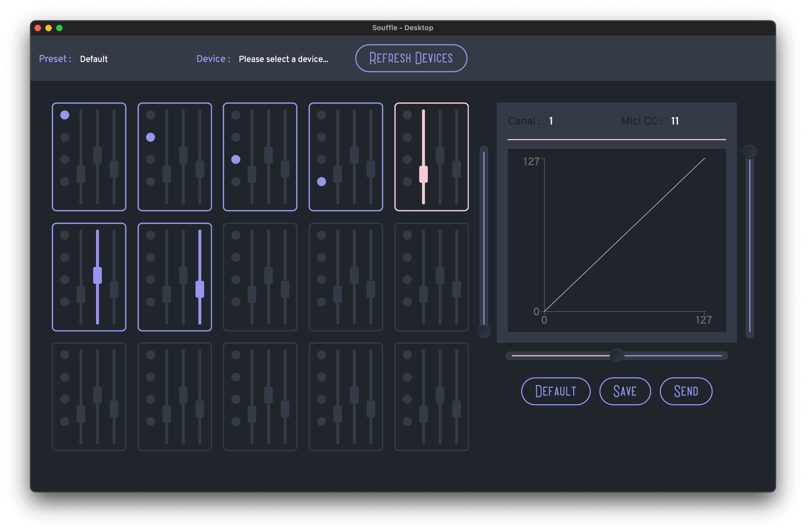Click the vertical slider knob left of the Canal panel
This screenshot has height=532, width=806.
pyautogui.click(x=484, y=331)
